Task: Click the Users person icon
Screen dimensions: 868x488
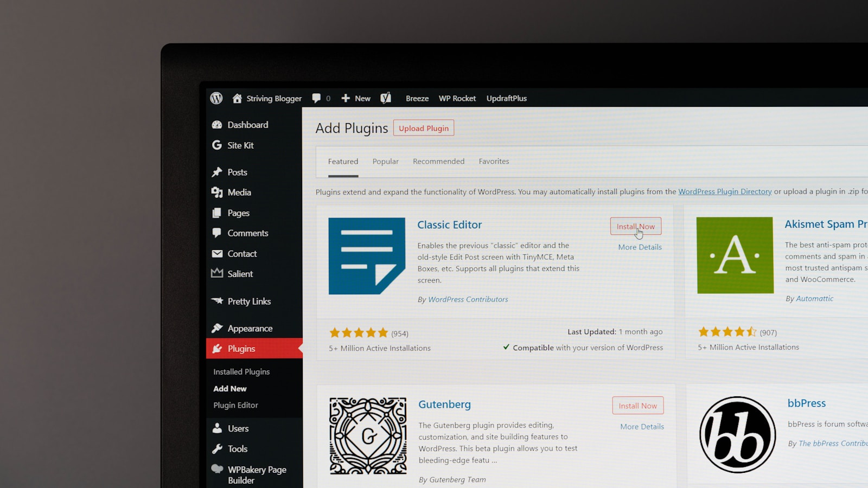Action: (x=217, y=428)
